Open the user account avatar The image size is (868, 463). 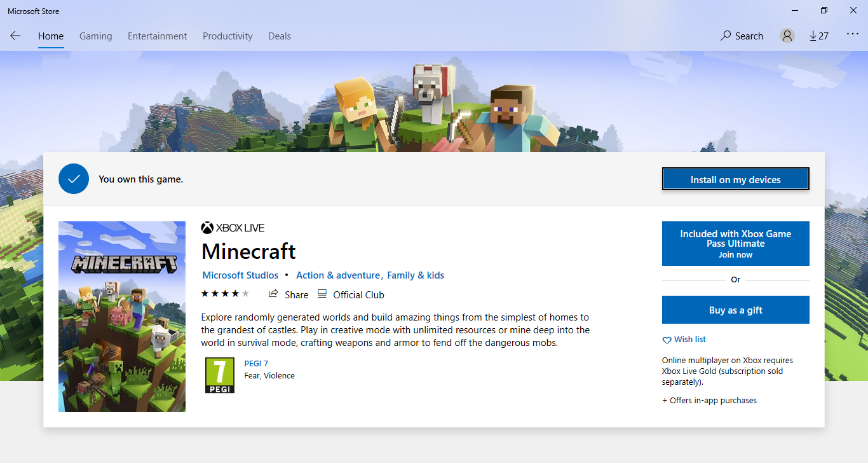point(787,36)
